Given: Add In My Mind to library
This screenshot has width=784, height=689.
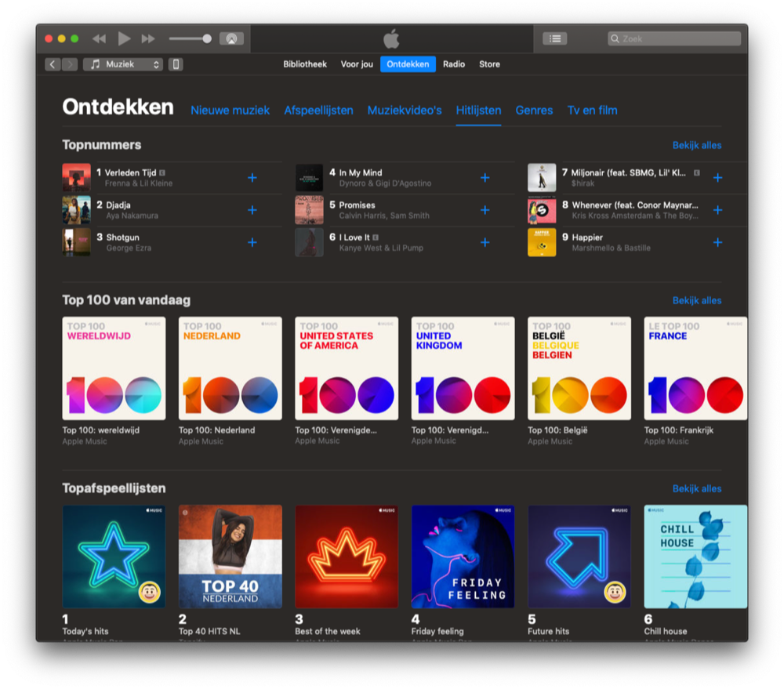Looking at the screenshot, I should tap(485, 177).
